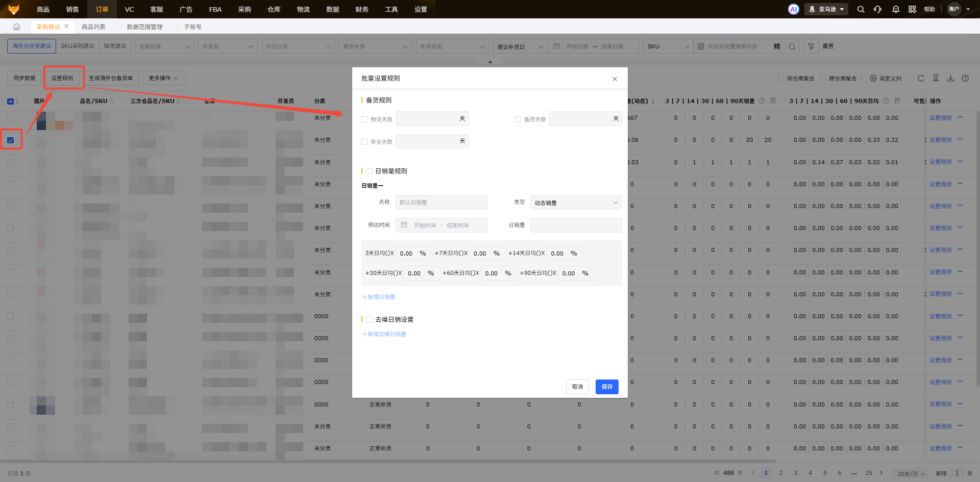
Task: Enable the 备货天数 checkbox
Action: coord(518,119)
